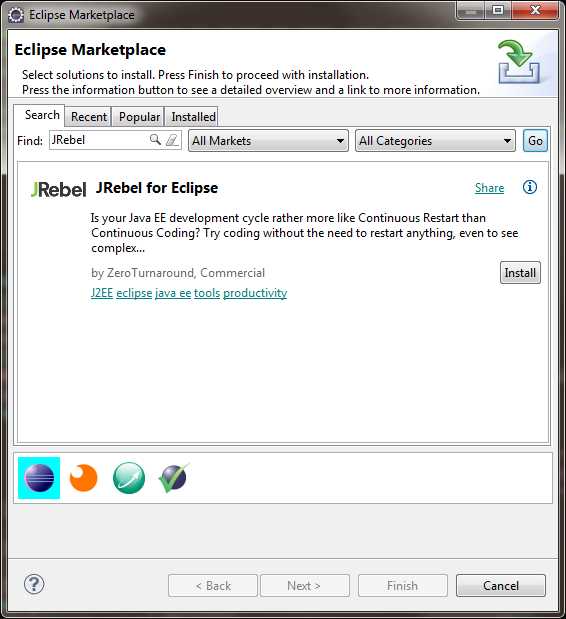566x619 pixels.
Task: Click the tools tag link
Action: 207,293
